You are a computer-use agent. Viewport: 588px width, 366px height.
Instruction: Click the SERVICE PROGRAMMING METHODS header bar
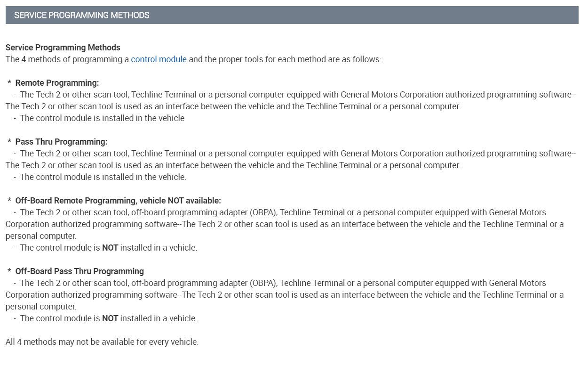pos(292,15)
